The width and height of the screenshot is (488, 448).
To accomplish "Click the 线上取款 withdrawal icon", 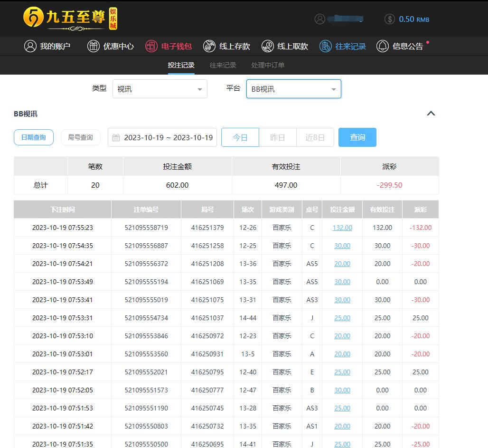I will (x=267, y=46).
